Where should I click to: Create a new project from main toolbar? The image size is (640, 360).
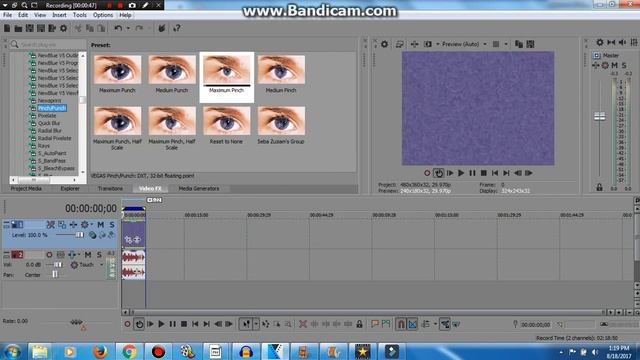point(7,28)
